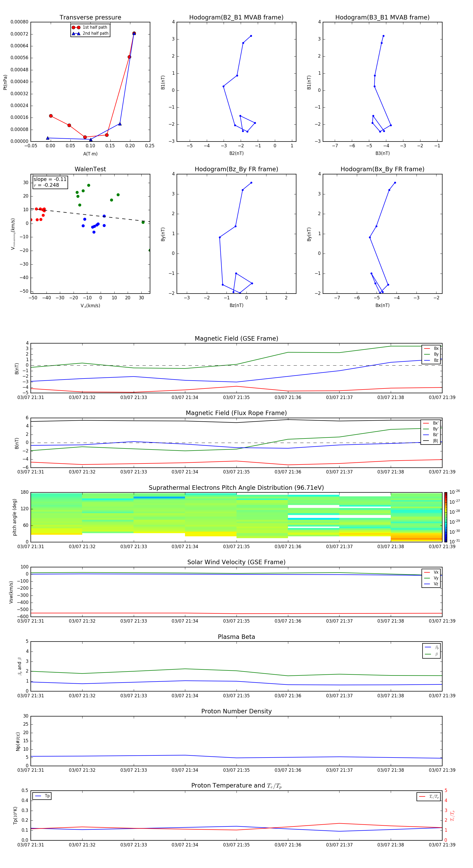Click the 'Vsw(km/s)' axis label
This screenshot has width=473, height=868.
[11, 592]
